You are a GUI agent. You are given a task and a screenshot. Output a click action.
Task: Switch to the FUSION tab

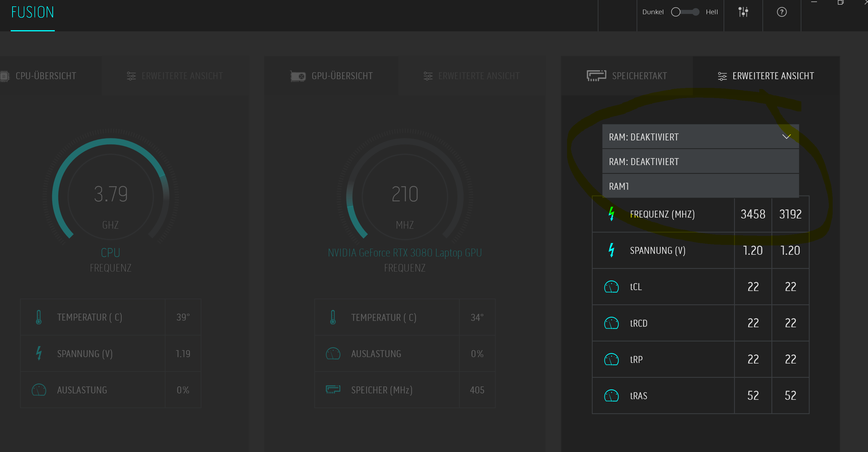33,13
